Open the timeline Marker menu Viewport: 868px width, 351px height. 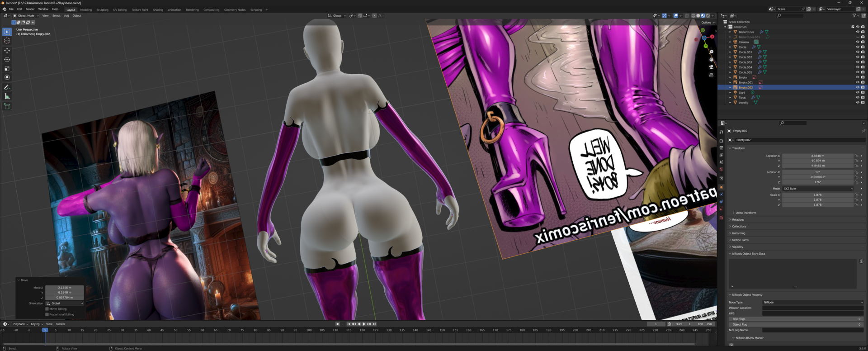point(61,324)
